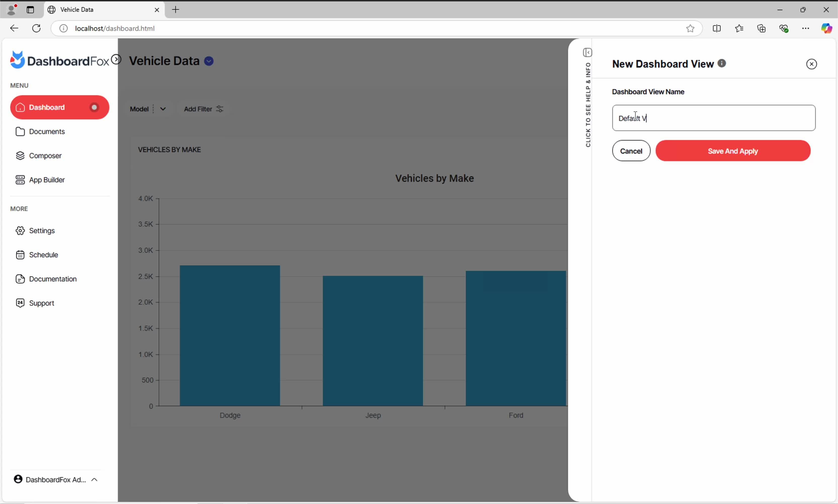
Task: Toggle the Dashboard record indicator dot
Action: [x=94, y=107]
